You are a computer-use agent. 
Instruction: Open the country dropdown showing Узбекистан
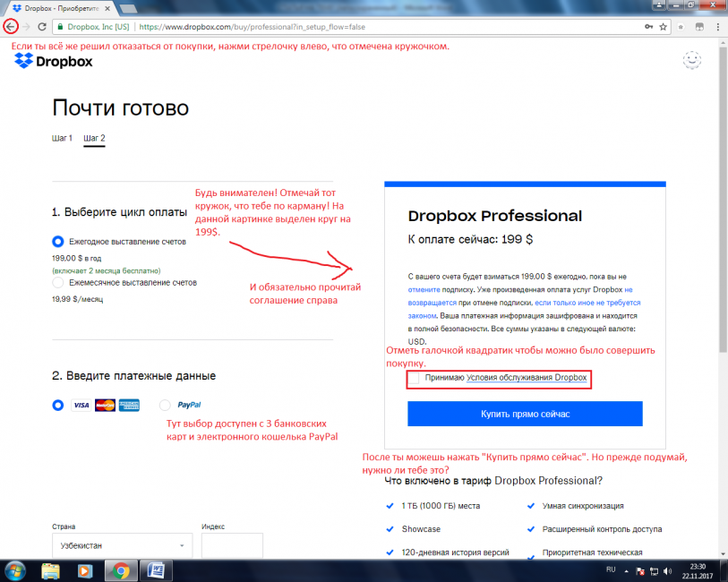click(122, 545)
